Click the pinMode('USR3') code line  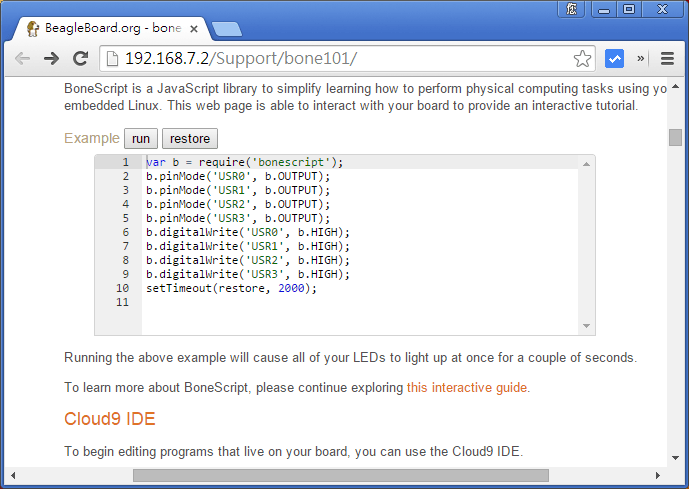pos(238,218)
